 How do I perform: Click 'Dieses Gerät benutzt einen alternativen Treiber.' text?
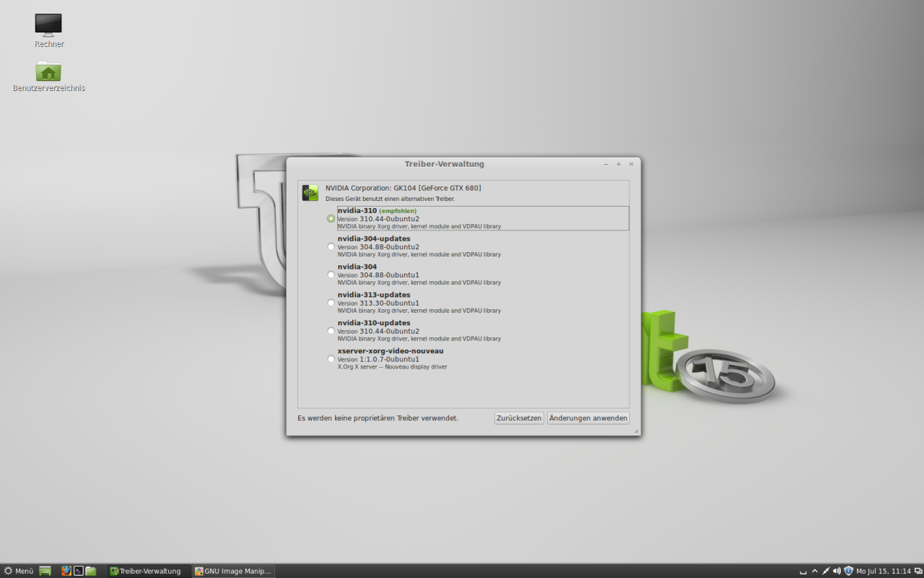tap(390, 199)
